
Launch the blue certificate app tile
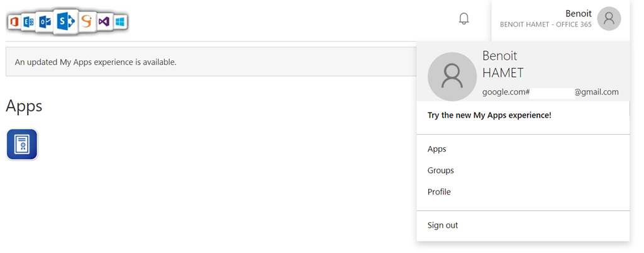[22, 144]
